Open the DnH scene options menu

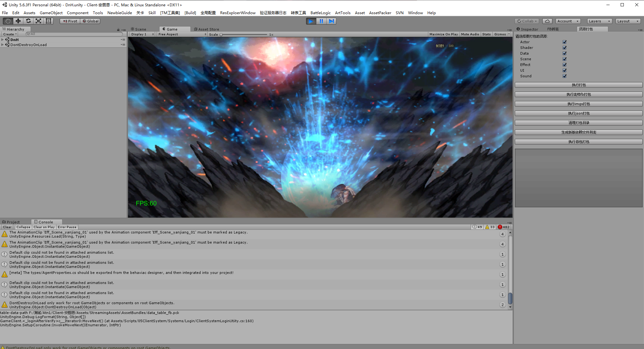point(123,40)
